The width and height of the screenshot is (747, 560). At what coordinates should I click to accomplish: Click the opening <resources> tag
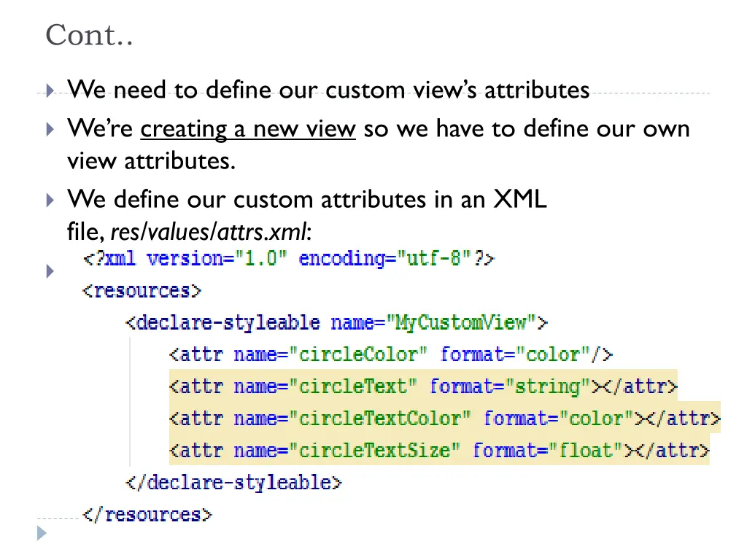(142, 291)
